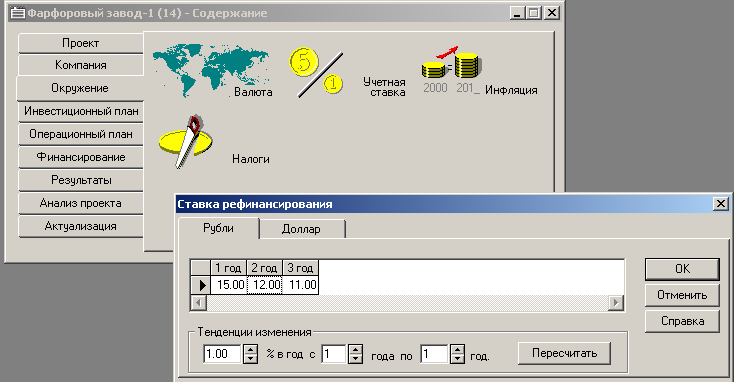The width and height of the screenshot is (734, 382).
Task: Open the Инфляция stacked coins icon
Action: (x=452, y=63)
